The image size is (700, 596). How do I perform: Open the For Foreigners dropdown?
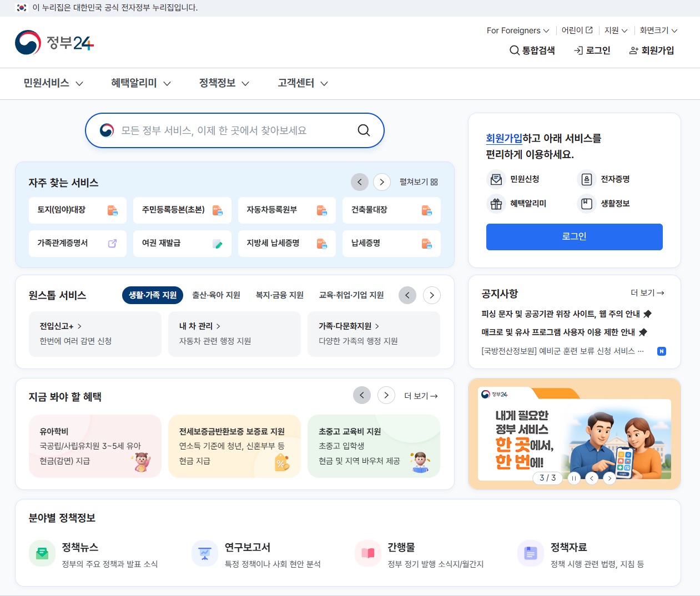pyautogui.click(x=518, y=31)
